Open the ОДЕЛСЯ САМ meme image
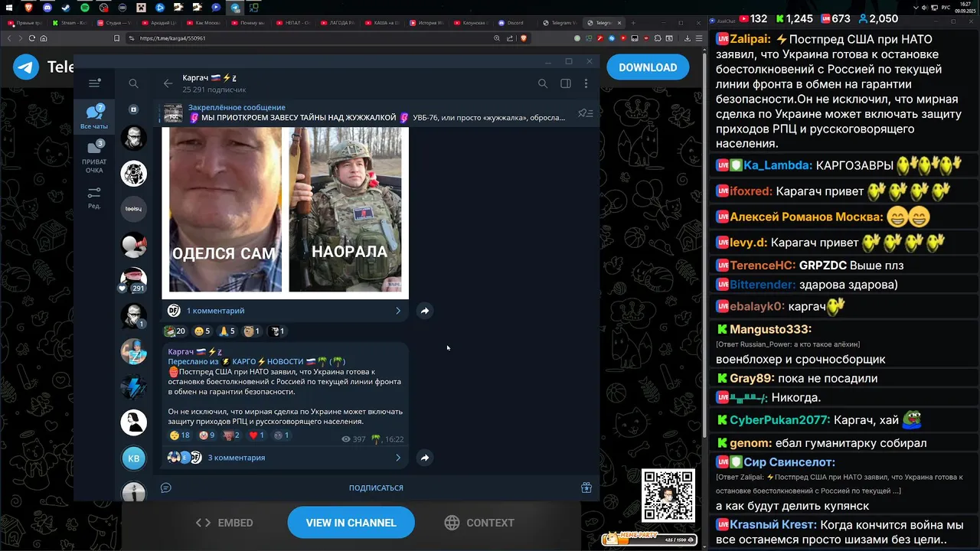 [225, 210]
